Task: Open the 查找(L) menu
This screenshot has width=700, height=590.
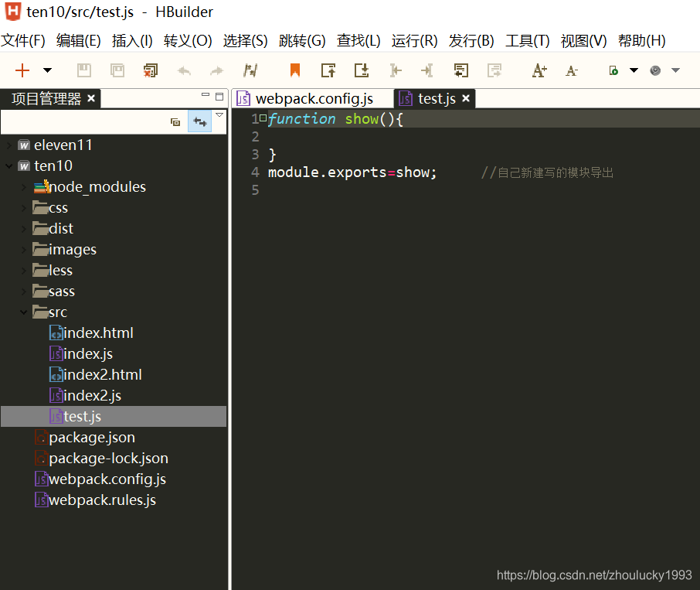Action: tap(358, 41)
